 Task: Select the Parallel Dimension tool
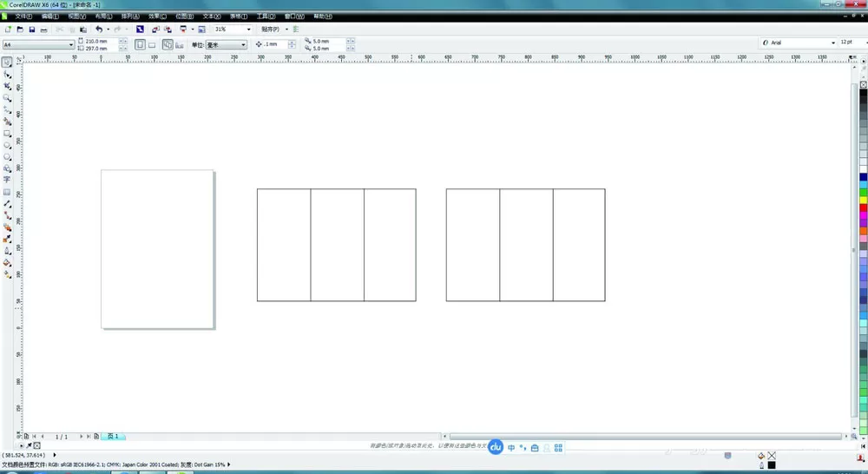click(7, 204)
